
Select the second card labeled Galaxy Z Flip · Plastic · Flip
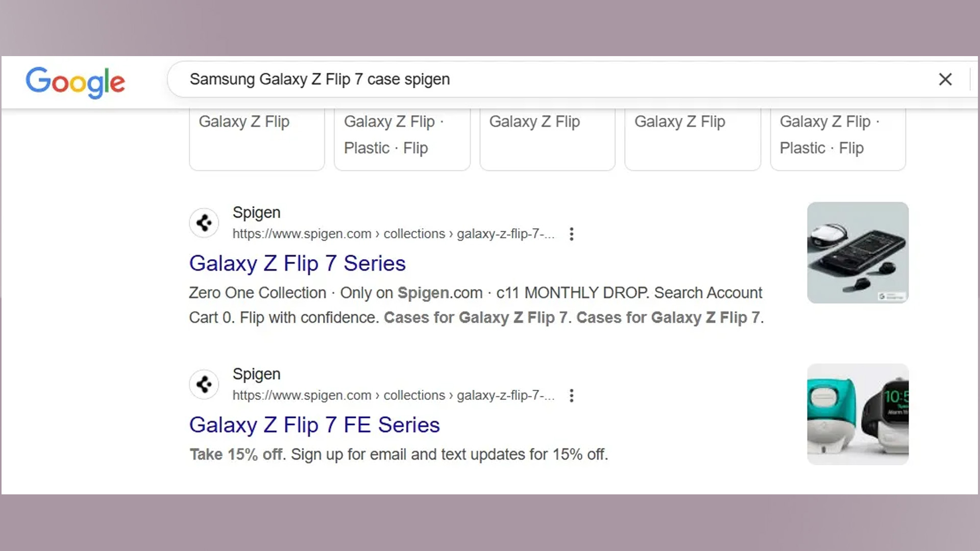(402, 139)
